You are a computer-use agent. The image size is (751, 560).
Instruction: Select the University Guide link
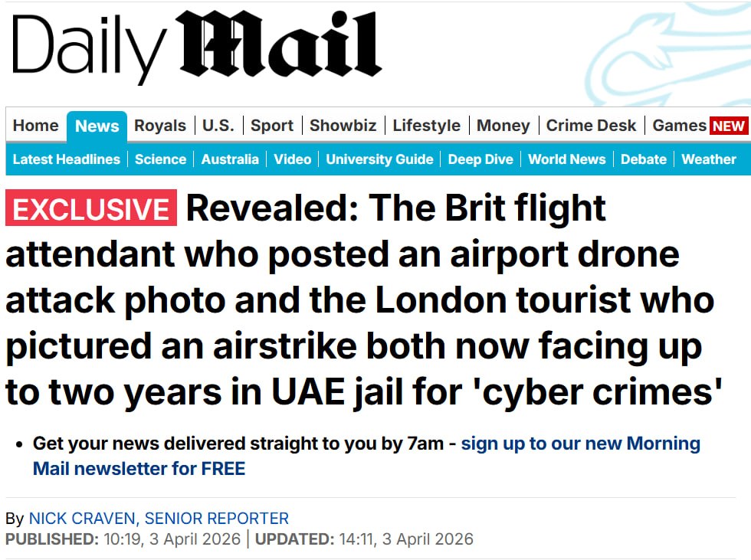(x=379, y=159)
